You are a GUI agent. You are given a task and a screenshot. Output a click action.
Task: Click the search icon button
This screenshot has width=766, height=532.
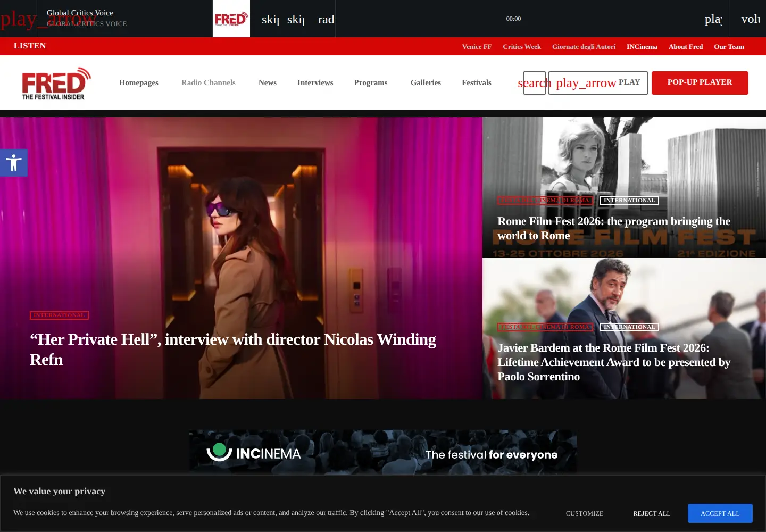coord(535,83)
